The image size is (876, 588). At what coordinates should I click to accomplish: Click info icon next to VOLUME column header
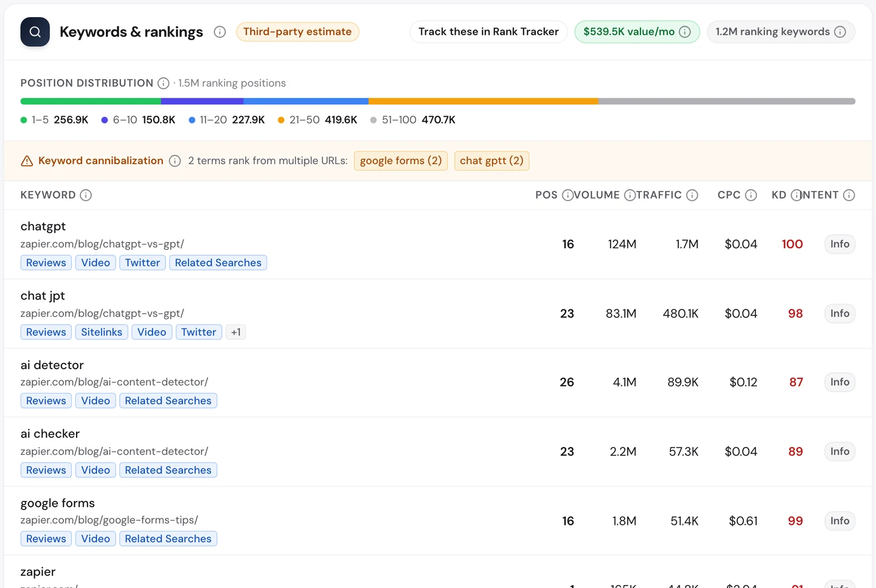tap(630, 195)
